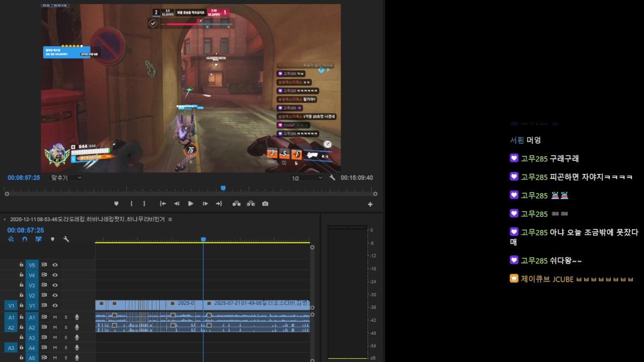Toggle insert sequences as nests option
The height and width of the screenshot is (362, 644).
pyautogui.click(x=11, y=239)
